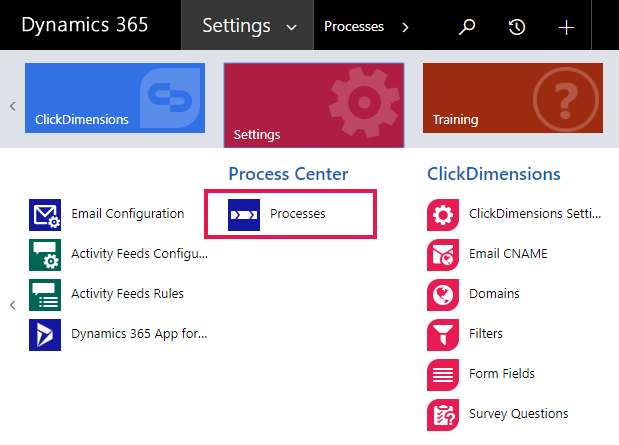Click Dynamics 365 App for icon
The image size is (619, 445).
(45, 335)
